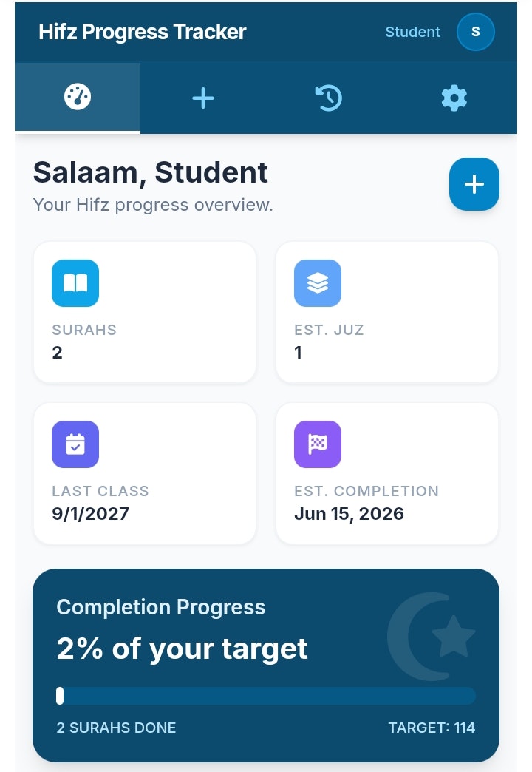This screenshot has height=772, width=532.
Task: Click the stacked layers icon on Est. Juz card
Action: tap(317, 282)
